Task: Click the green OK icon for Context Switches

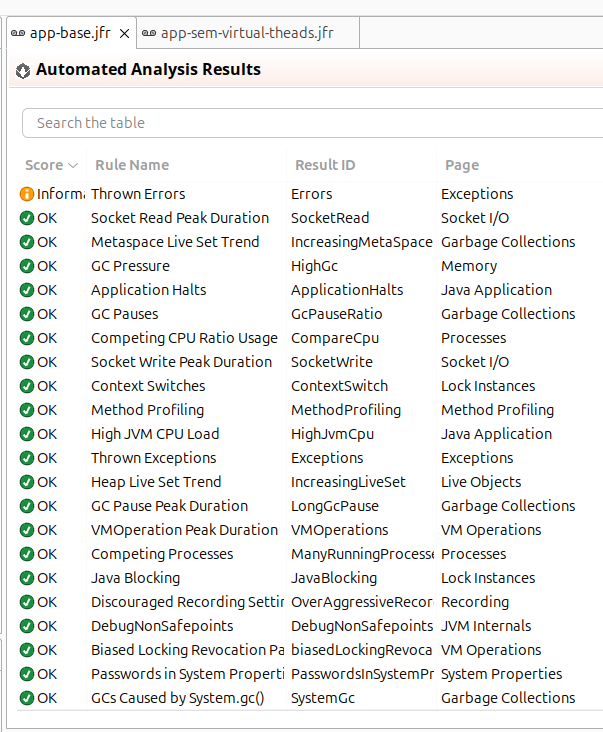Action: coord(27,386)
